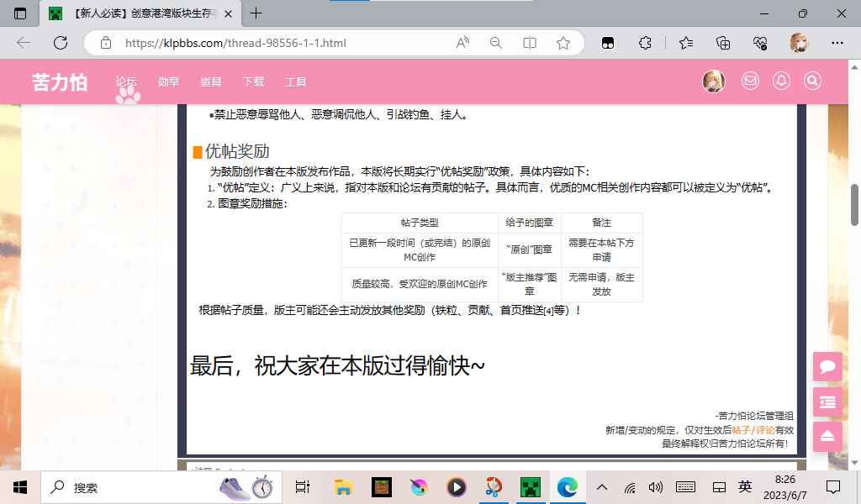Image resolution: width=861 pixels, height=504 pixels.
Task: Open the 工具 navigation tab
Action: pyautogui.click(x=295, y=81)
